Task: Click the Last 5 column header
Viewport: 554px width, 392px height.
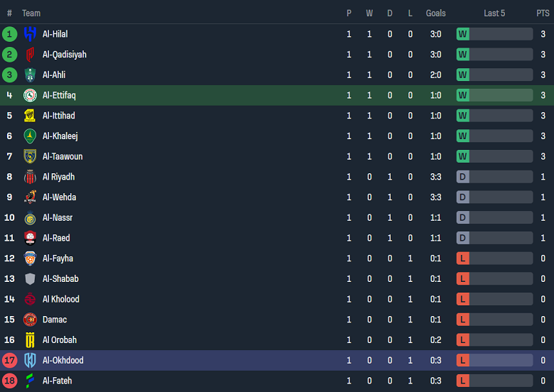Action: pyautogui.click(x=494, y=13)
